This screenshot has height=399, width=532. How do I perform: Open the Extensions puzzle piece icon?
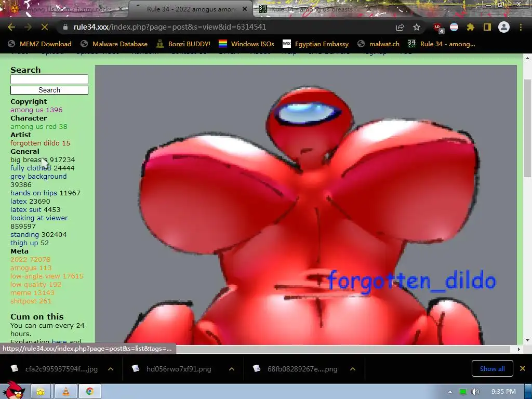[x=471, y=27]
